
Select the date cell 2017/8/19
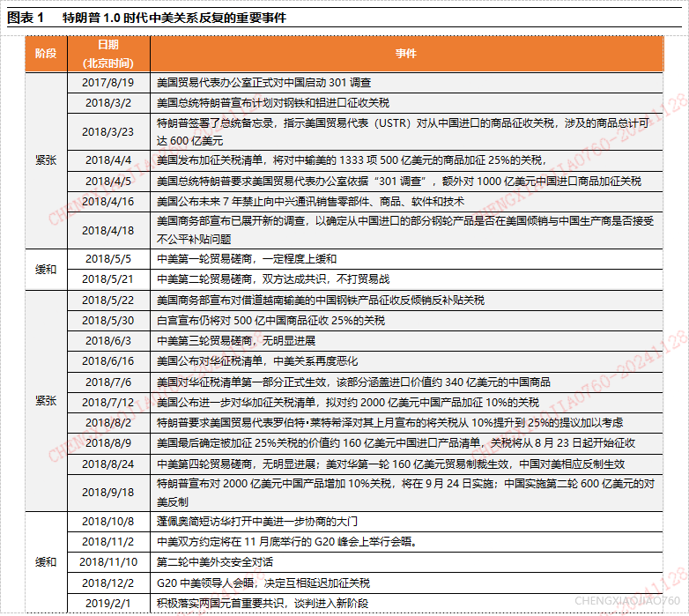coord(108,83)
